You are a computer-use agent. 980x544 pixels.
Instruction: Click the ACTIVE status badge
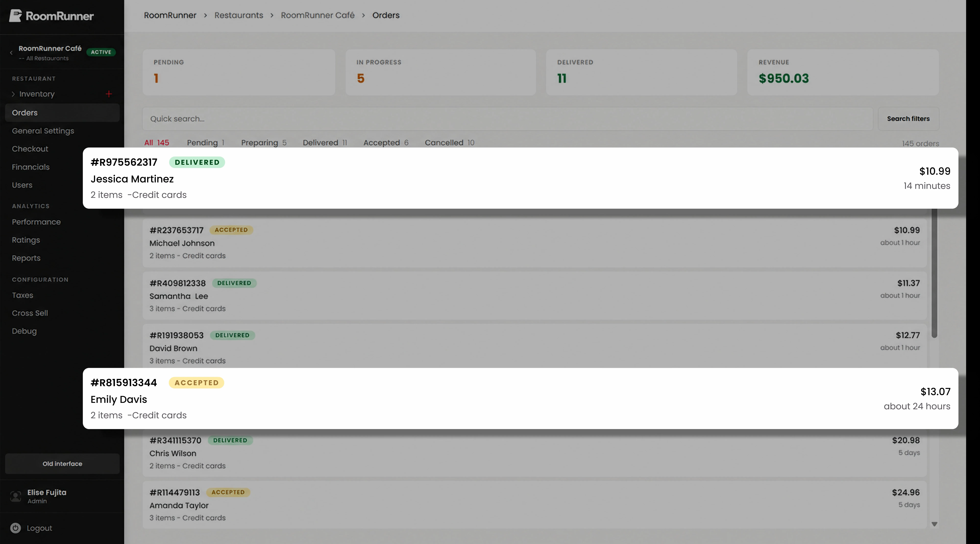point(101,52)
